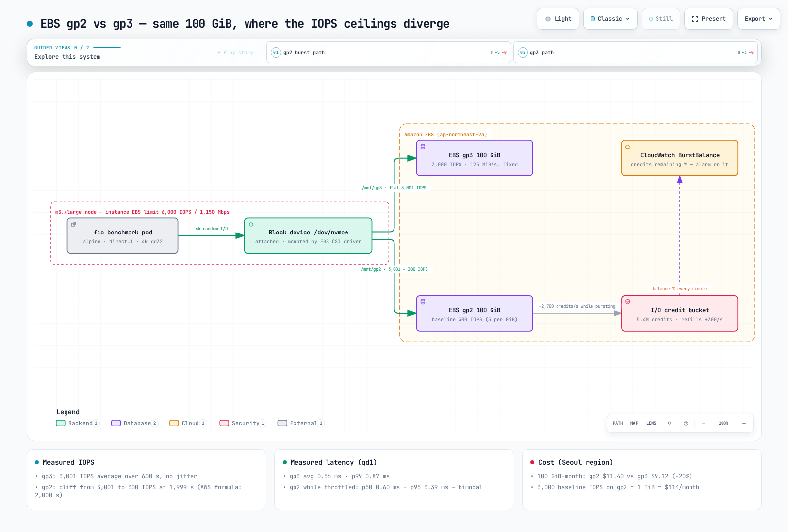This screenshot has height=532, width=788.
Task: Open help with the question mark icon
Action: click(686, 423)
